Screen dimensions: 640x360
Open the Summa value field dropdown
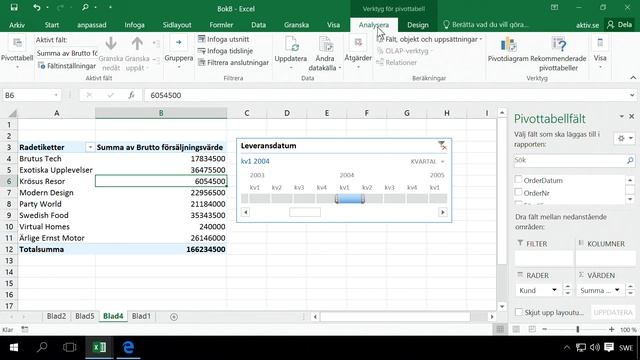(617, 290)
